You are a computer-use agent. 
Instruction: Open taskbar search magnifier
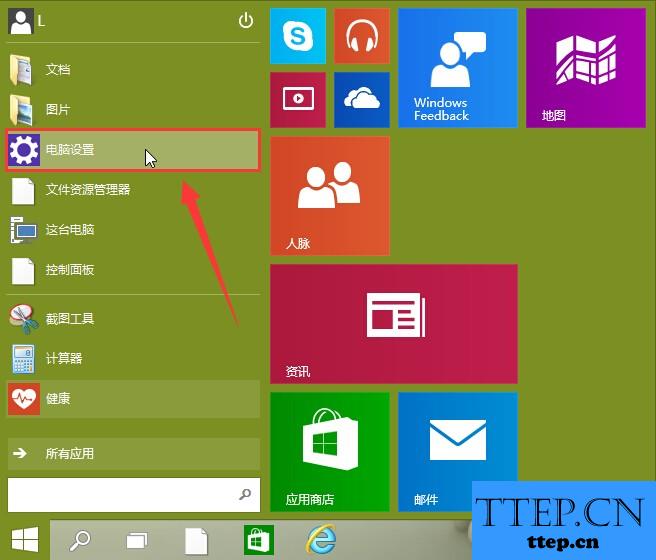pos(79,540)
